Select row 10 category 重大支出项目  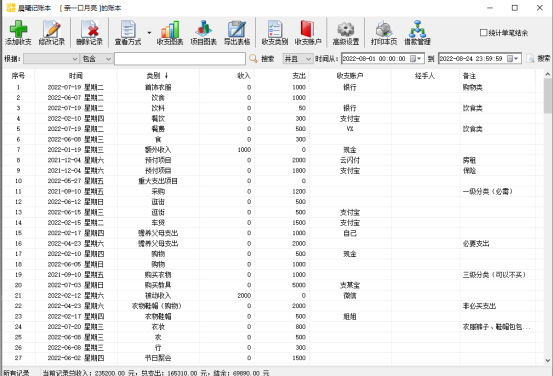tap(158, 181)
